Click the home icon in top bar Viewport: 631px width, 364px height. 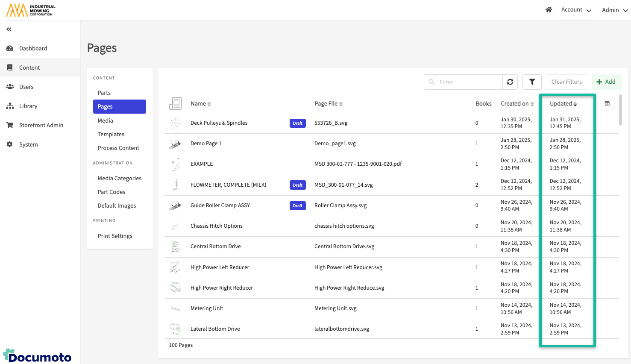coord(549,10)
